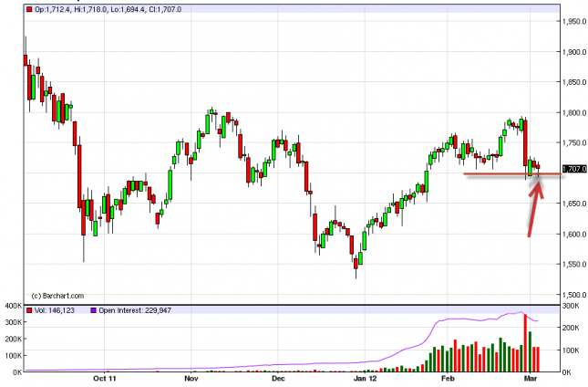Click the 400K volume axis label
This screenshot has width=588, height=387.
click(14, 306)
